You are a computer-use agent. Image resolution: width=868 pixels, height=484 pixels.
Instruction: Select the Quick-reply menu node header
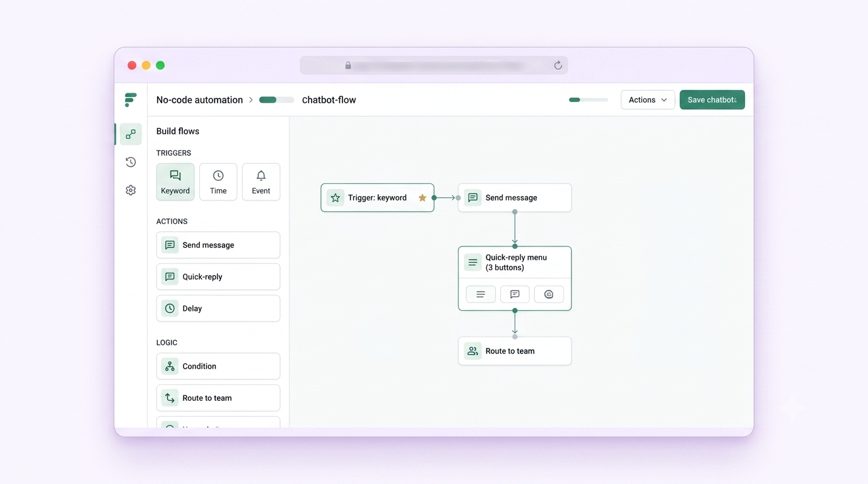[x=515, y=262]
